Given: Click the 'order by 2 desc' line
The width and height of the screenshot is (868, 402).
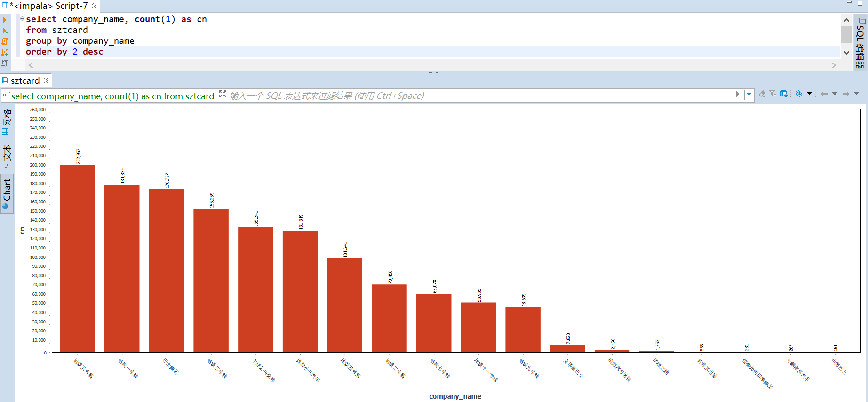Looking at the screenshot, I should pyautogui.click(x=64, y=52).
